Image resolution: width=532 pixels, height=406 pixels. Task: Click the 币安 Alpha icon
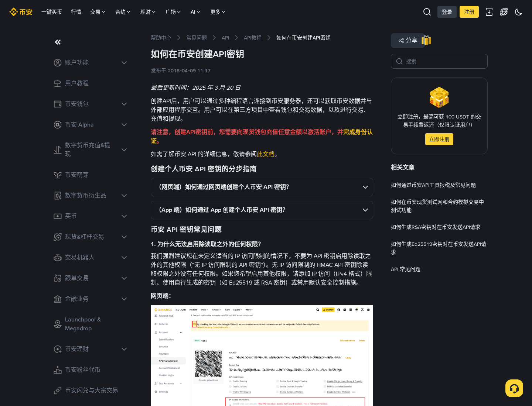click(x=58, y=125)
